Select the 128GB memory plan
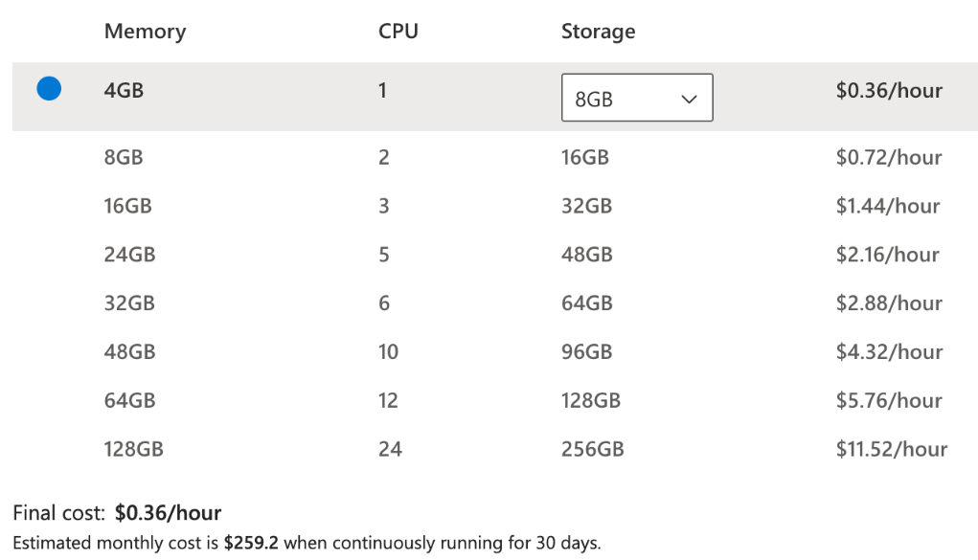The image size is (978, 560). [x=133, y=449]
